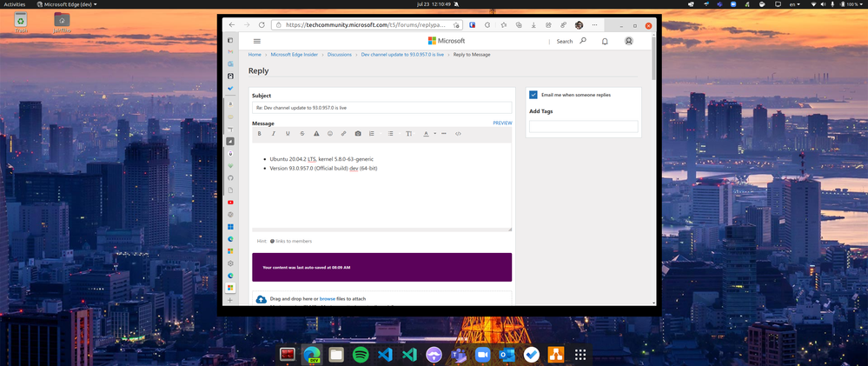
Task: Show applications grid in dock
Action: pyautogui.click(x=580, y=355)
